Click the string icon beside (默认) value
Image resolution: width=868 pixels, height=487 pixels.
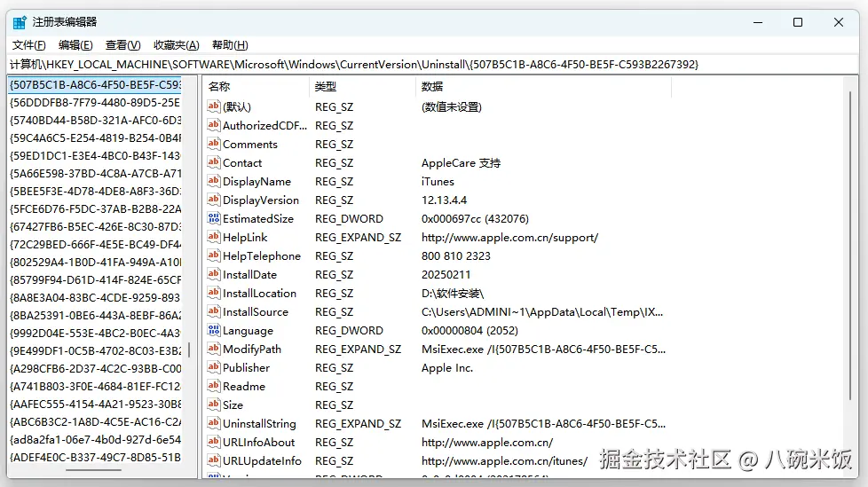point(214,106)
